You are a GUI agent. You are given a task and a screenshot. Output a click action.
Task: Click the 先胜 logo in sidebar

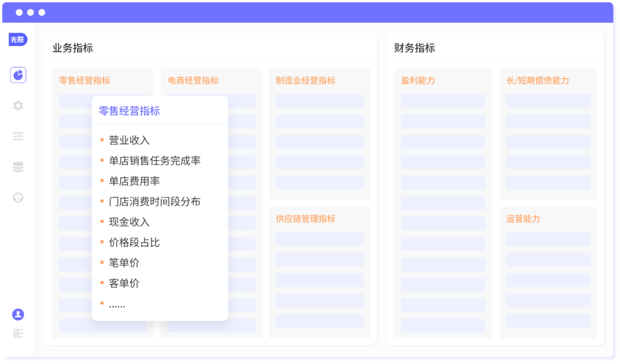(18, 40)
